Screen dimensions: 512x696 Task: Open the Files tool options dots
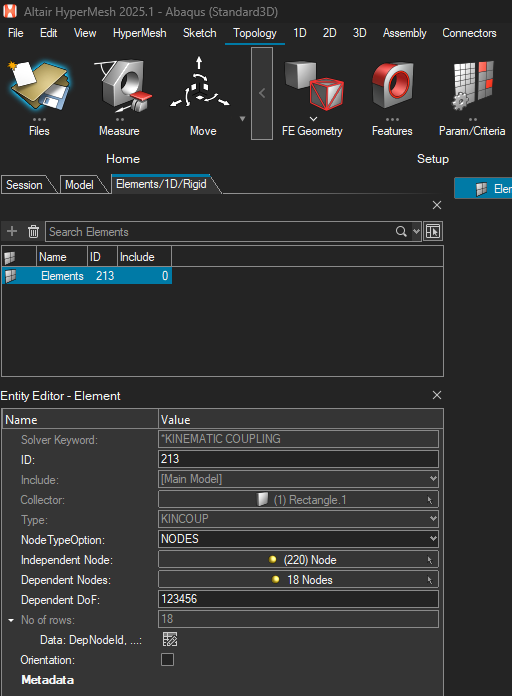tap(39, 119)
